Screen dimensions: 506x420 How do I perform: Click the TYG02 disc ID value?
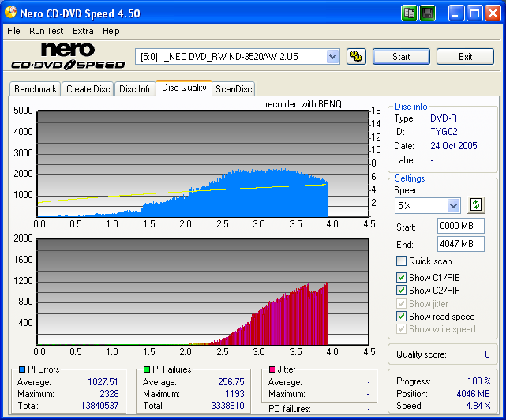click(444, 132)
